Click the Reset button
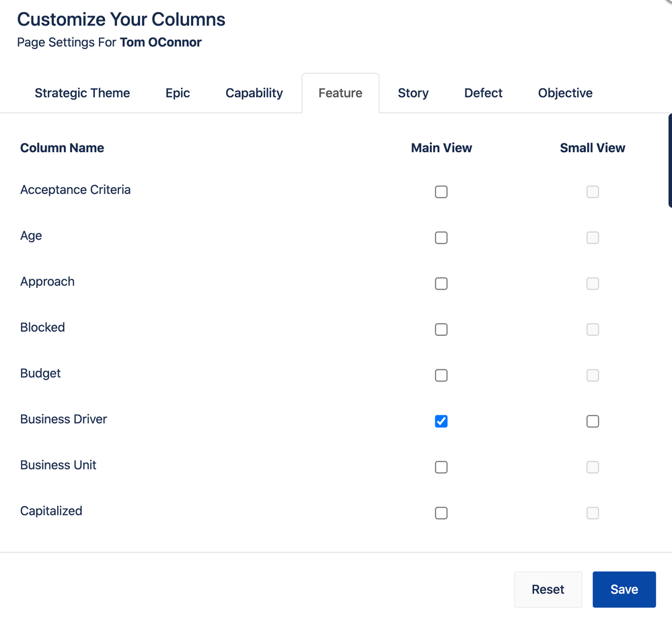 click(548, 590)
